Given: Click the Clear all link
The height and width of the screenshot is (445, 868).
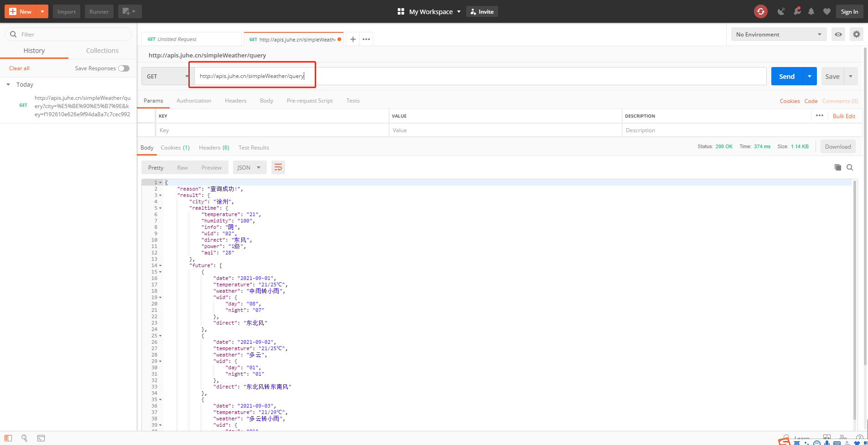Looking at the screenshot, I should (x=19, y=68).
